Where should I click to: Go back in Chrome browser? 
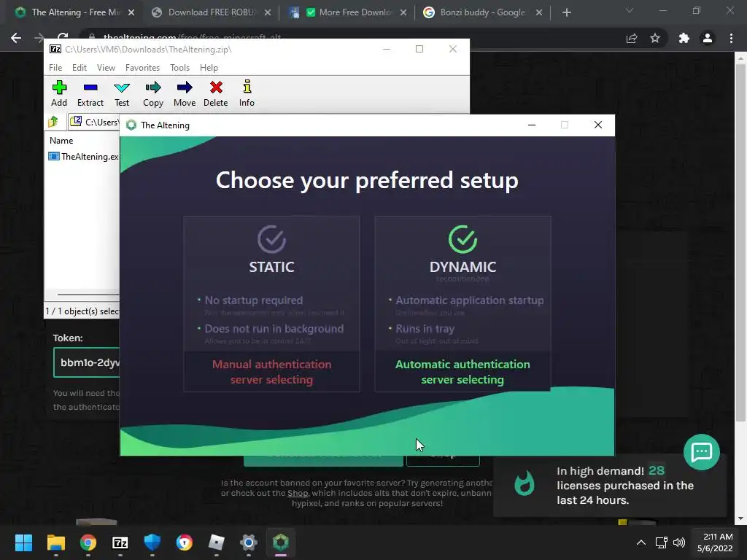click(x=16, y=38)
